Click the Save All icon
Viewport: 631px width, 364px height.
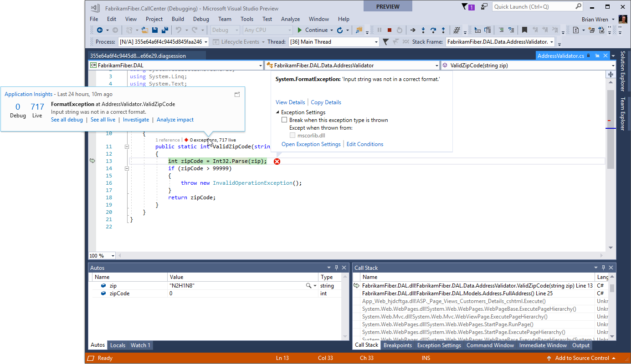click(x=165, y=30)
